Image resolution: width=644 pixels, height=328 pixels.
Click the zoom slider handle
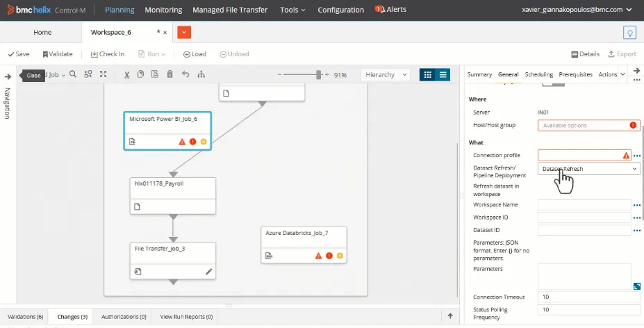click(x=318, y=75)
